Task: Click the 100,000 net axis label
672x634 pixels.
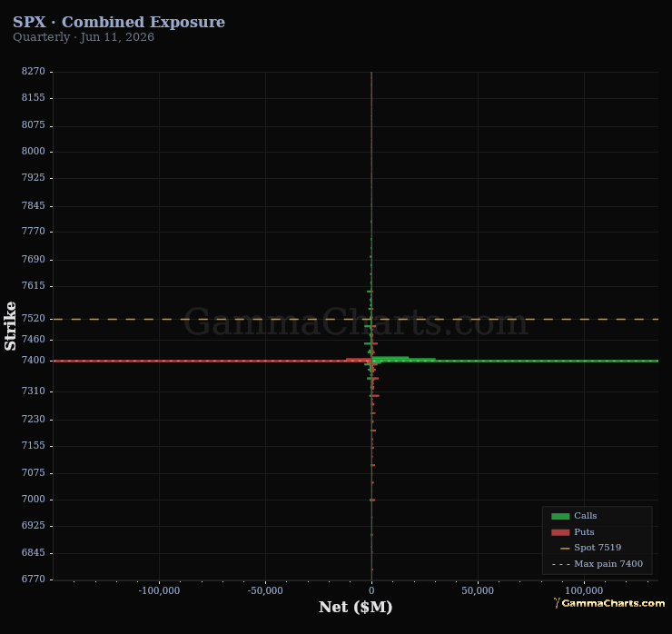Action: click(584, 591)
